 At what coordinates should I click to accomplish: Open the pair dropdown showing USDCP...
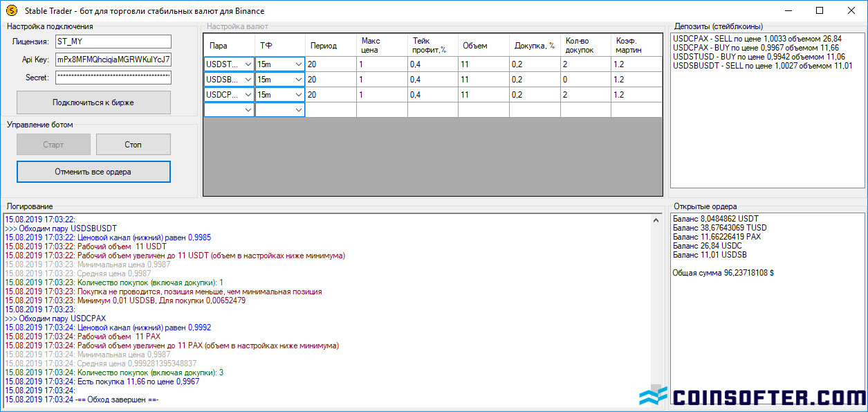[x=229, y=94]
